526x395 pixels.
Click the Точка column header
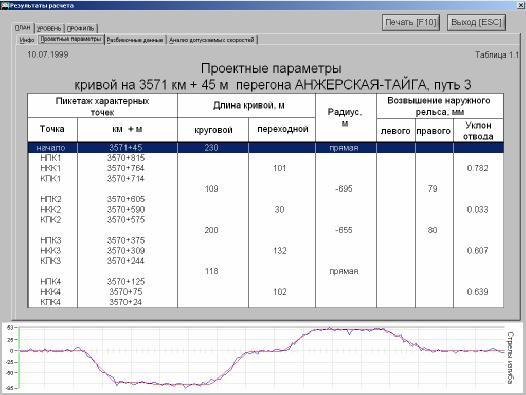tap(52, 129)
